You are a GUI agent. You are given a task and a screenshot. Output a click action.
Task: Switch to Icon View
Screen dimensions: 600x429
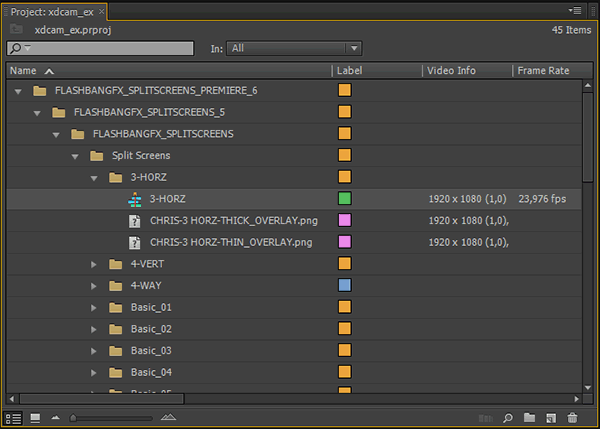[x=34, y=417]
